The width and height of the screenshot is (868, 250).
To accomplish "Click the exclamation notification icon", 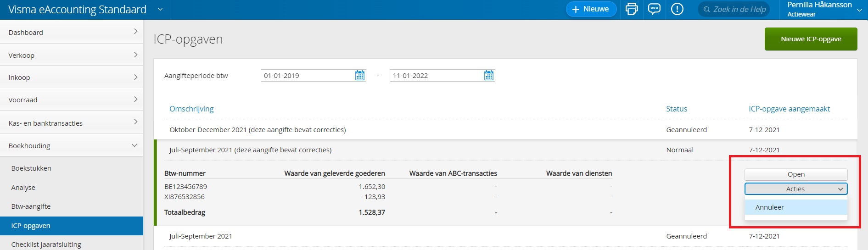I will coord(677,9).
